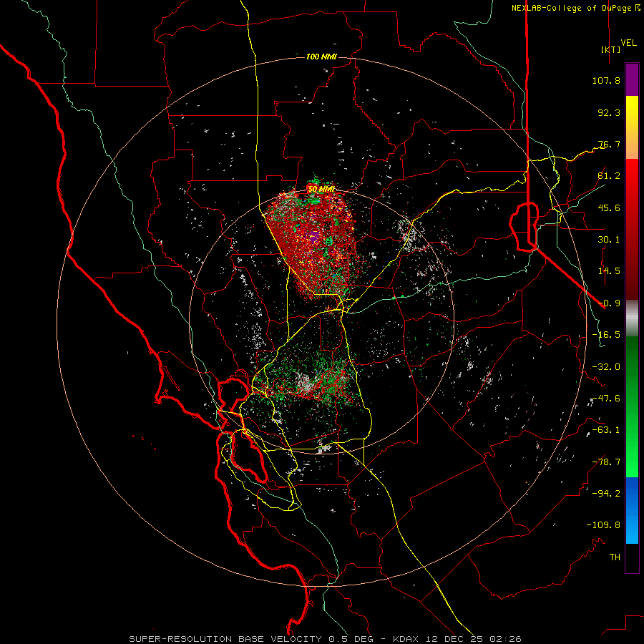Click the VEL label above color scale
Screen dimensions: 644x644
(x=628, y=43)
